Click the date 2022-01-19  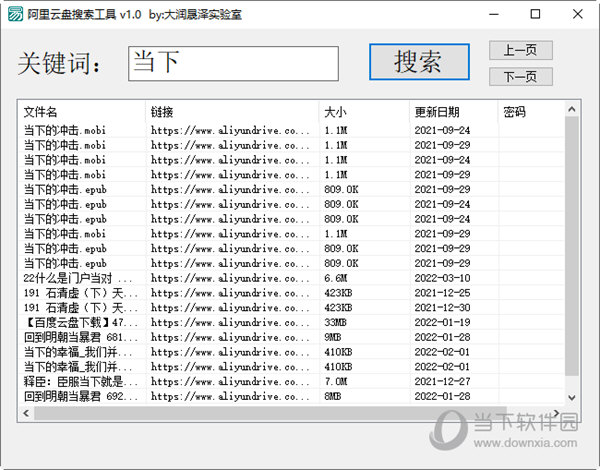click(442, 323)
